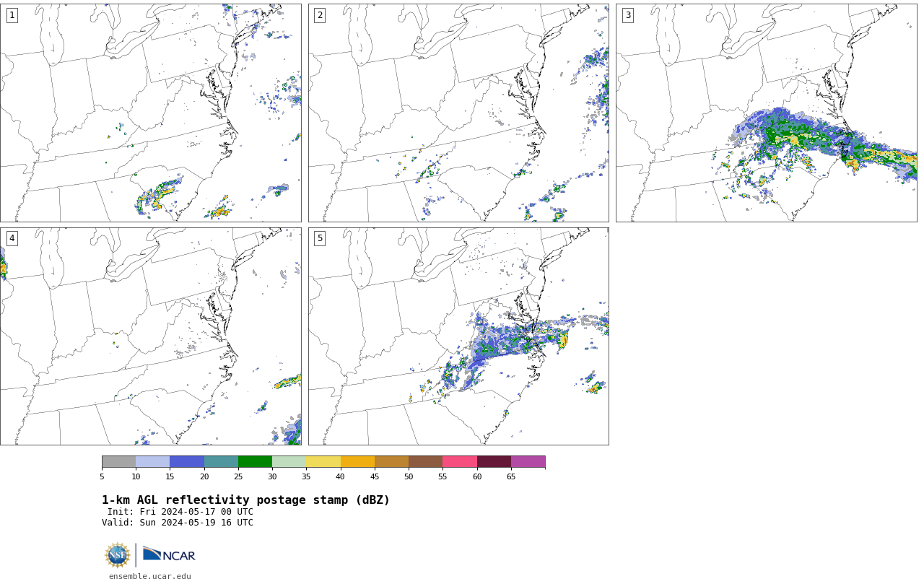Click the colorbar tick label 50
924x584 pixels.
(409, 476)
